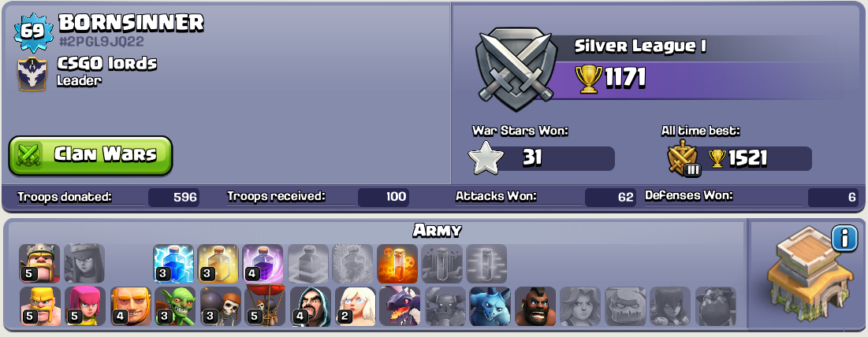This screenshot has width=868, height=337.
Task: Select the orange Poison Spell icon
Action: pos(397,264)
